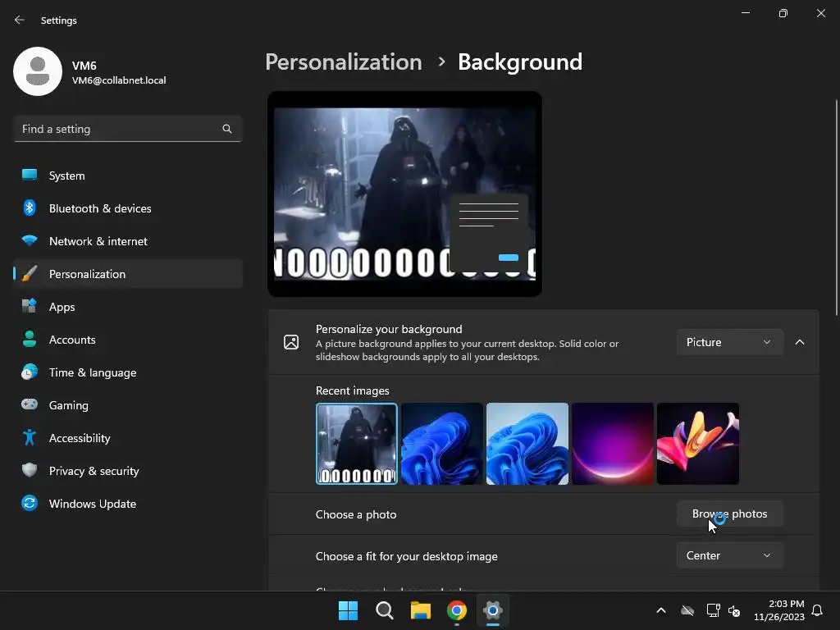This screenshot has width=840, height=630.
Task: Click the game controller icon beside Gaming
Action: (x=30, y=404)
